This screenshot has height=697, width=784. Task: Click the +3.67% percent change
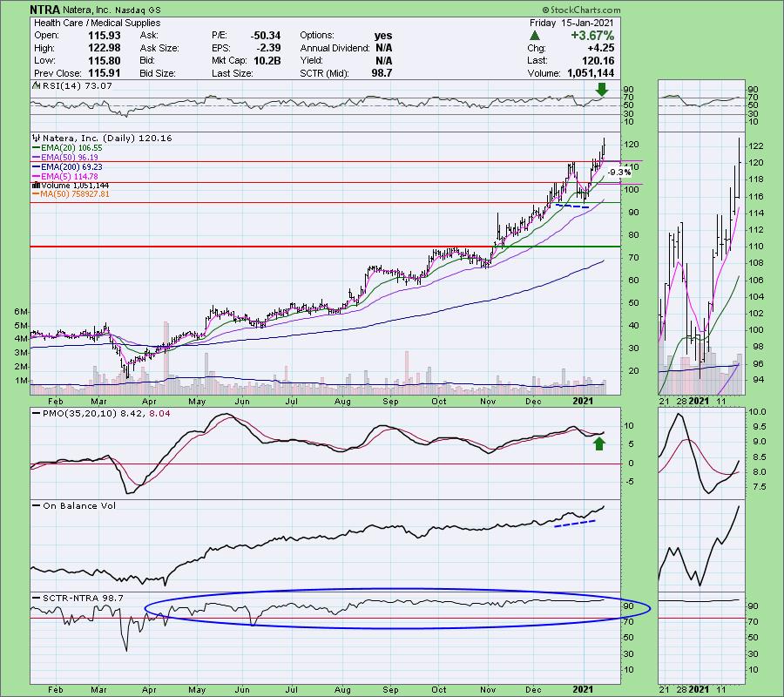[x=592, y=36]
